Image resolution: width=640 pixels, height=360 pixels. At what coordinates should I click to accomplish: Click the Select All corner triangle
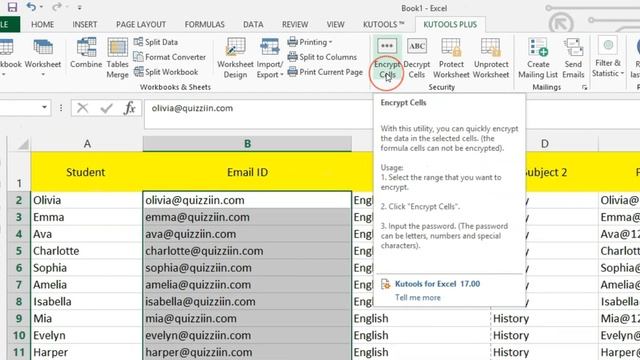(x=22, y=144)
